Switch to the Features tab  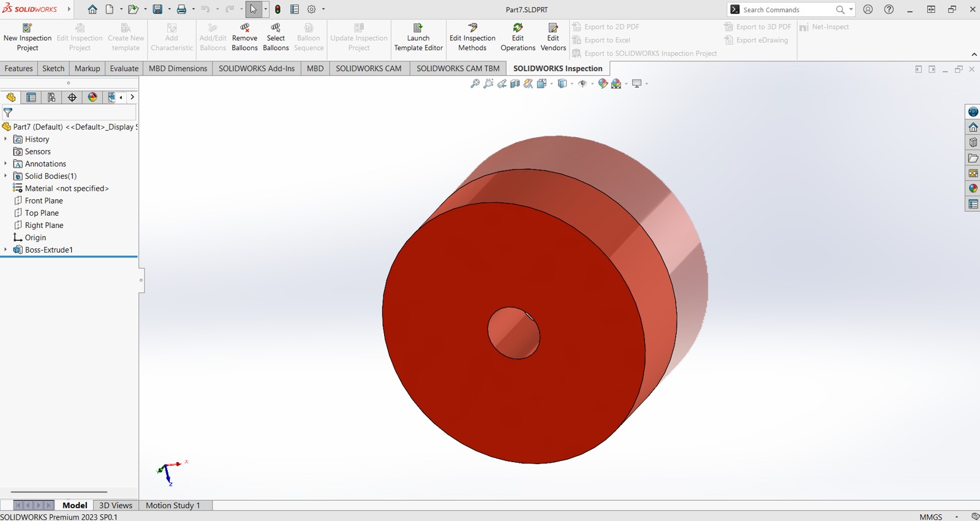point(19,68)
